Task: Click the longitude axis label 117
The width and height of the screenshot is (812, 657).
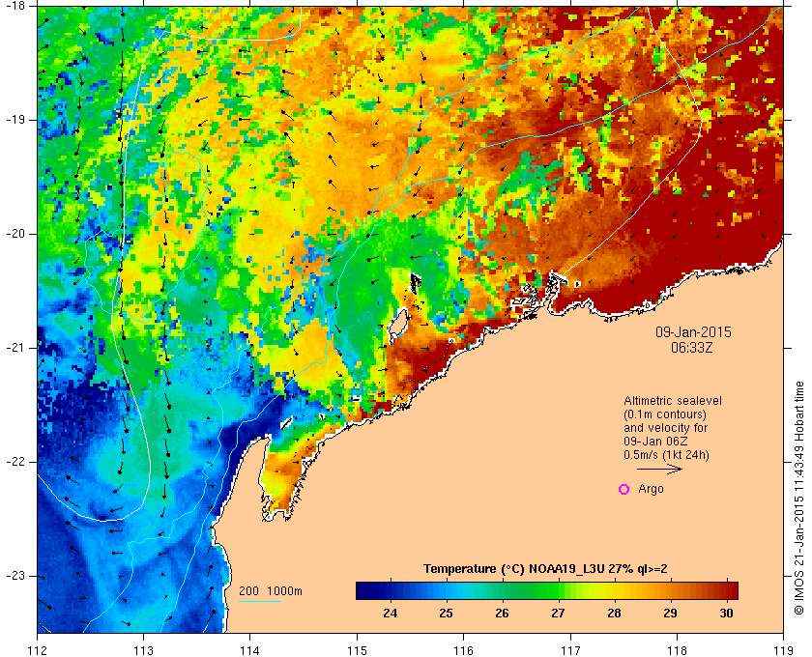Action: pos(570,649)
